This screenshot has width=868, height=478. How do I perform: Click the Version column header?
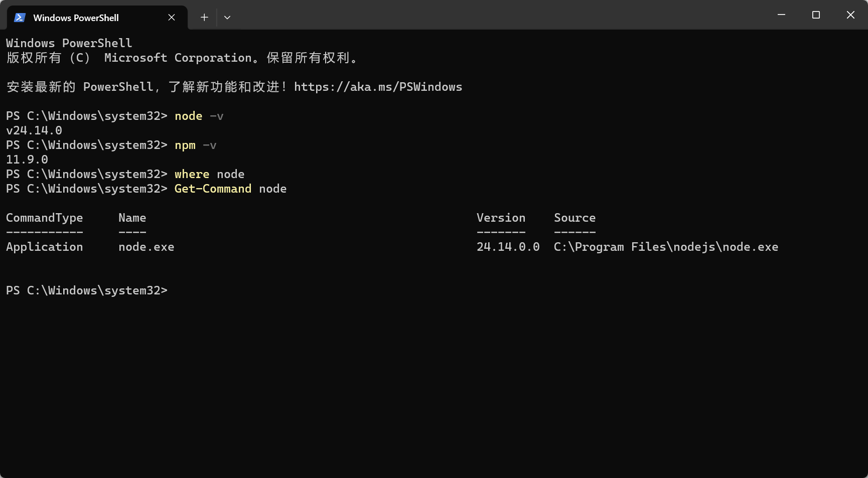pos(501,218)
